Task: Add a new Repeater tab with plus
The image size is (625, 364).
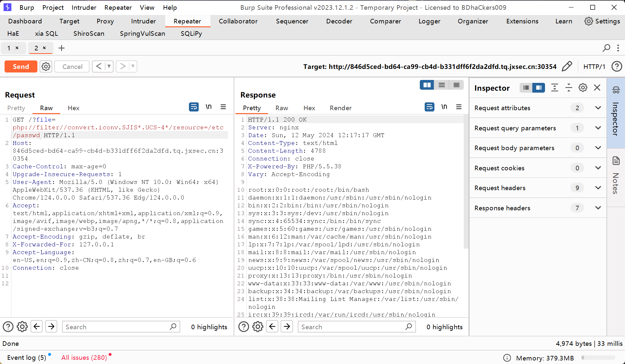Action: coord(61,48)
